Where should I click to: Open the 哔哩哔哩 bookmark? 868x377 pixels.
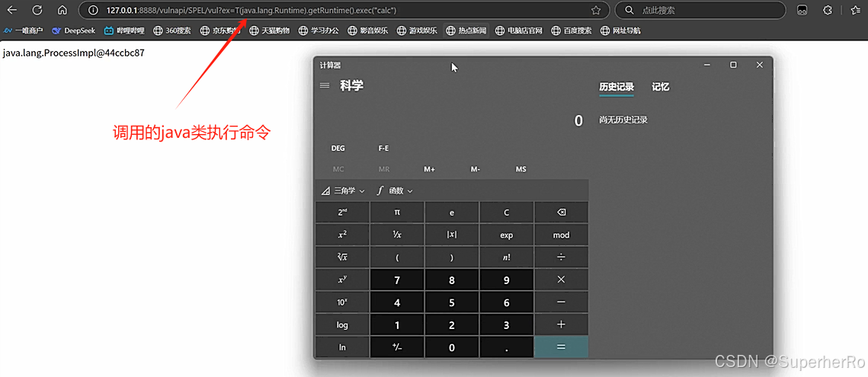[x=124, y=30]
